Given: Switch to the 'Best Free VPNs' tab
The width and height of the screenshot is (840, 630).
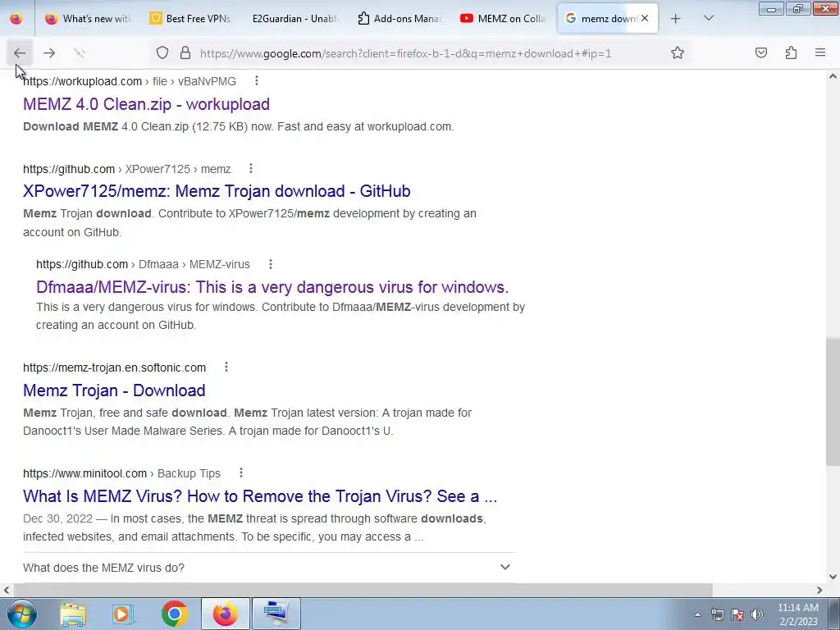Looking at the screenshot, I should pyautogui.click(x=190, y=18).
